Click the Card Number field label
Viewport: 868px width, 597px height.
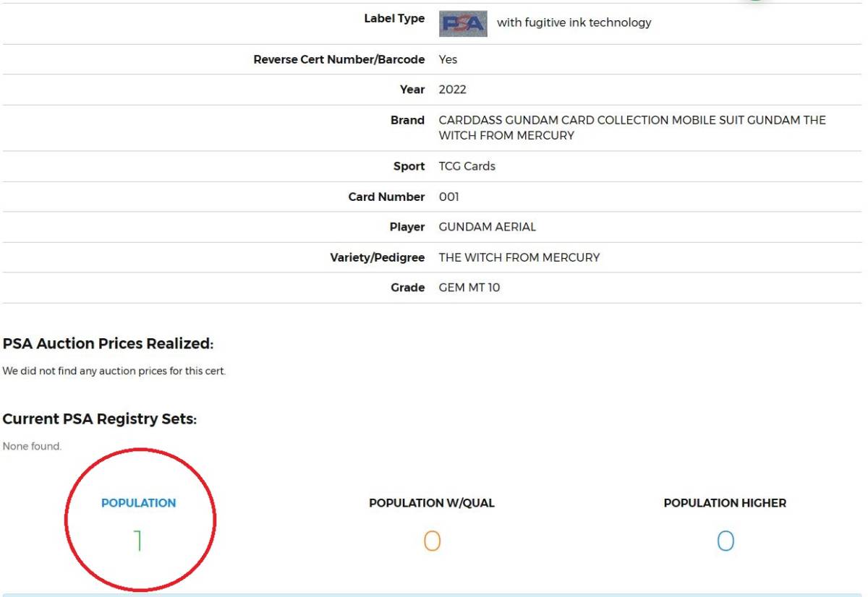[x=387, y=197]
